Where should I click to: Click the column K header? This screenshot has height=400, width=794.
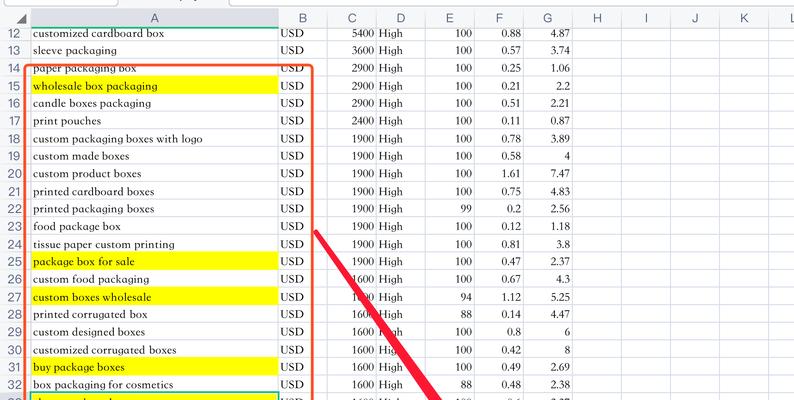pyautogui.click(x=744, y=17)
